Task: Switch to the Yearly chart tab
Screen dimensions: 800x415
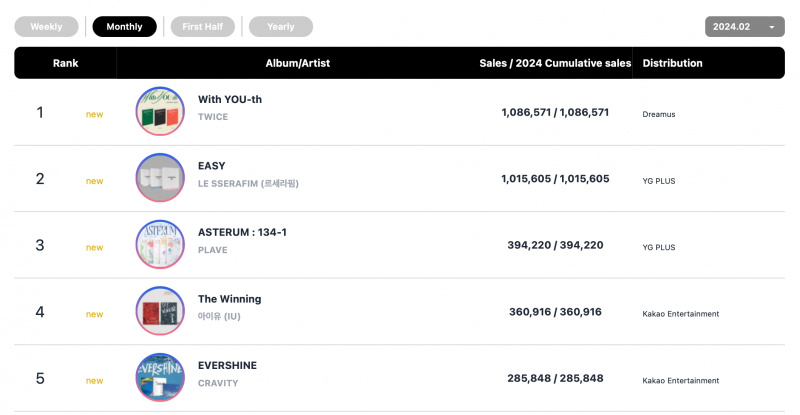Action: point(281,27)
